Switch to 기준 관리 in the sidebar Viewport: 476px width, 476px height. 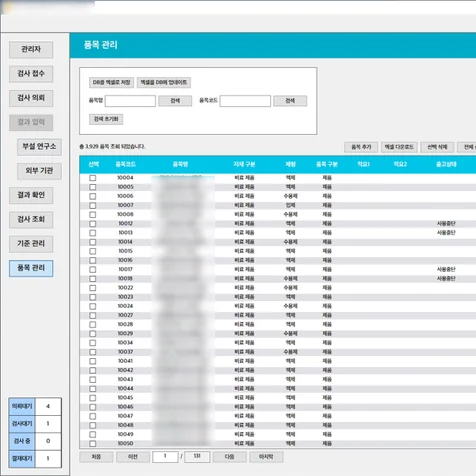31,244
